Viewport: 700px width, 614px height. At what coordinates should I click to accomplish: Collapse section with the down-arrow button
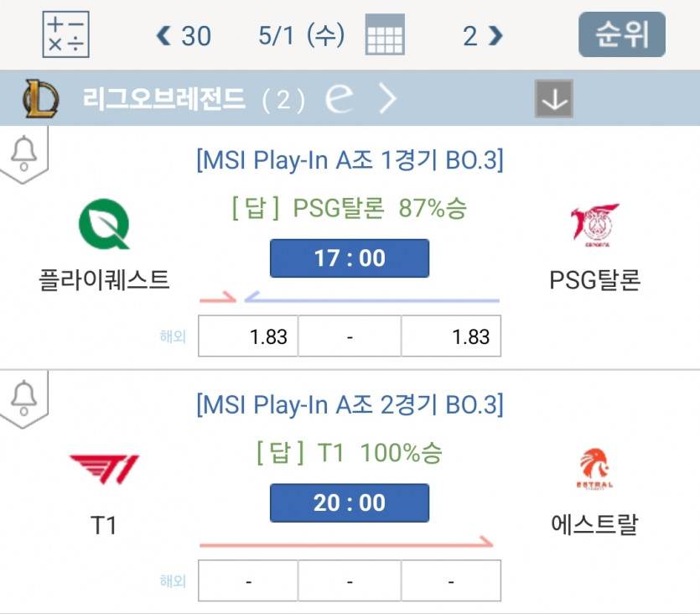coord(553,100)
